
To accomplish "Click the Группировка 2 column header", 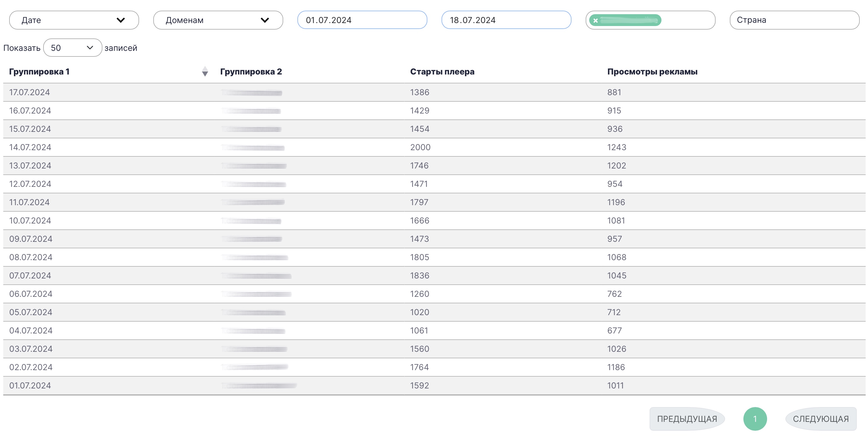I will [251, 72].
